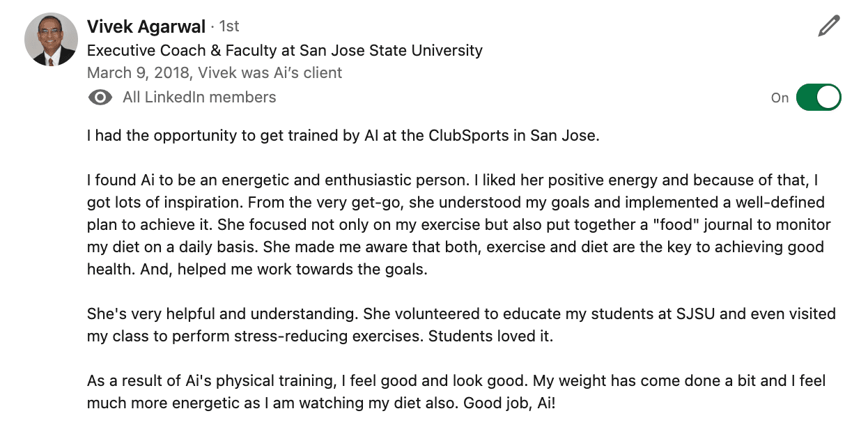Image resolution: width=868 pixels, height=425 pixels.
Task: Toggle the recommendation visibility switch off
Action: 819,98
